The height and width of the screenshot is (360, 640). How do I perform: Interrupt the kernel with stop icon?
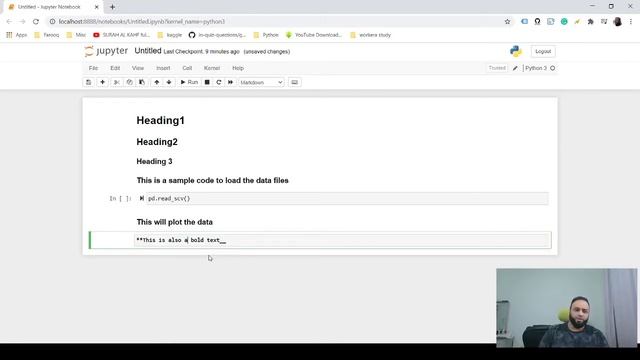[207, 82]
